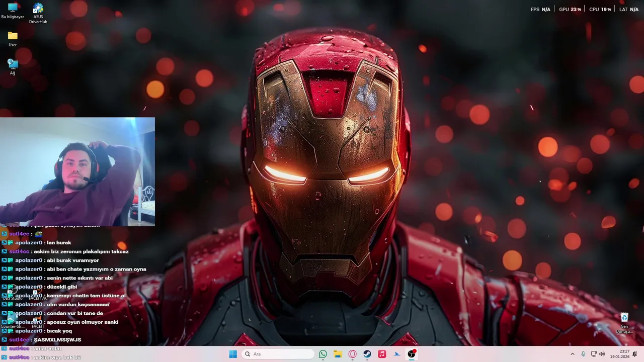Open the Geri Dönüşüm recycle bin

click(x=624, y=323)
